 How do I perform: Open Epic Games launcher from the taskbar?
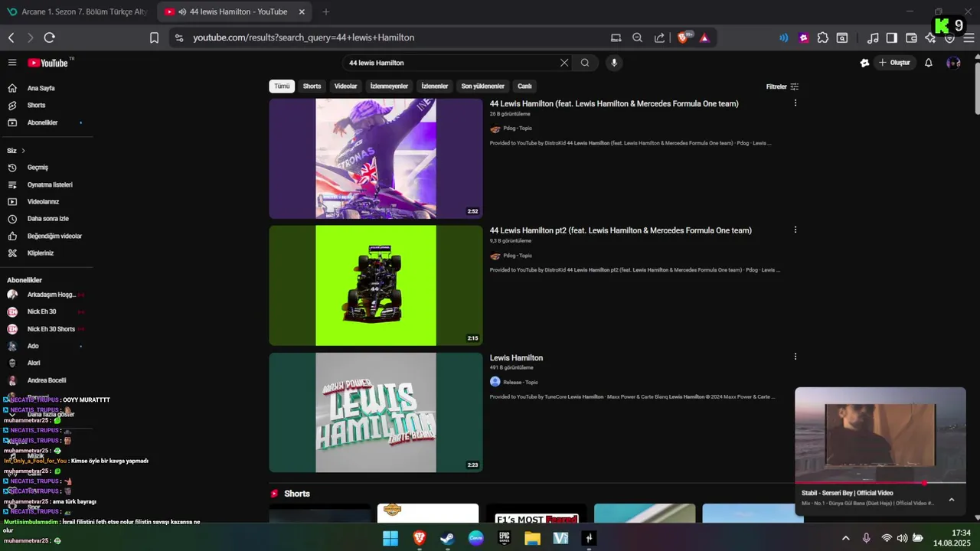click(x=504, y=538)
